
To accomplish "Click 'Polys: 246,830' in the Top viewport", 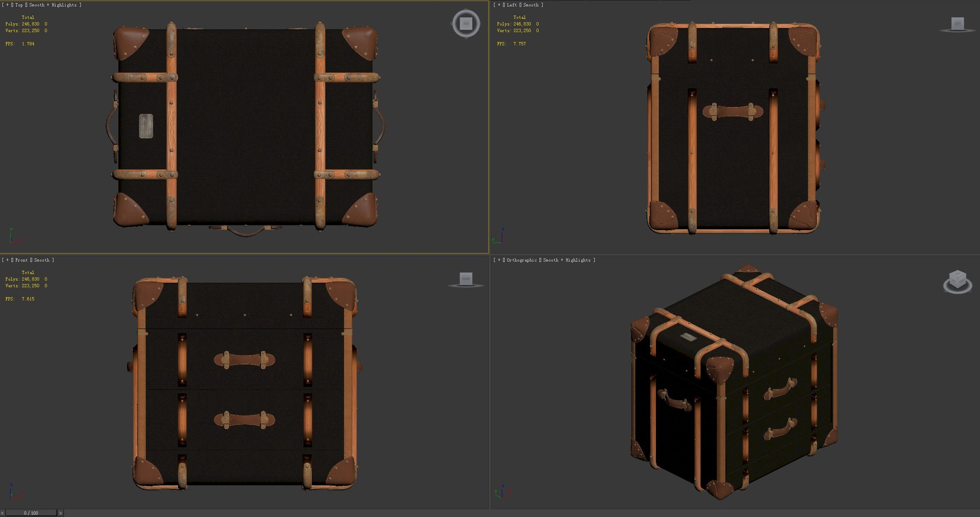I will tap(22, 24).
